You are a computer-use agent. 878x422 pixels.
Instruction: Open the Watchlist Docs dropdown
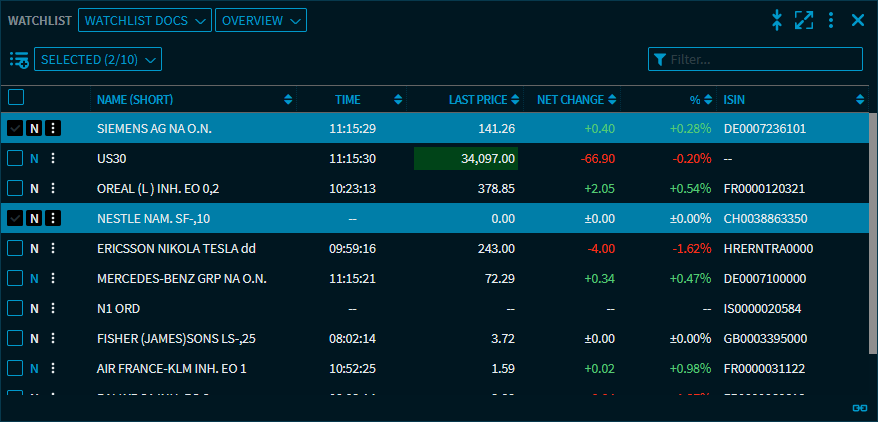(x=145, y=21)
